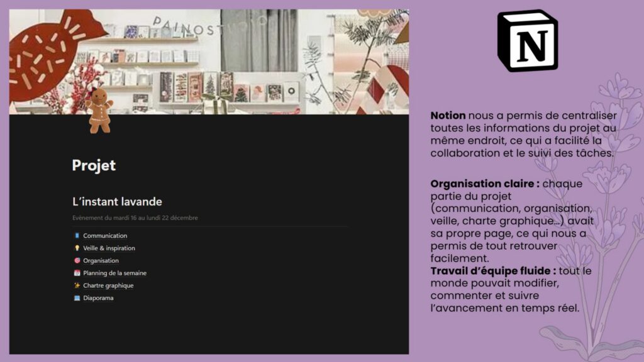
Task: Click the blue book icon beside Communication
Action: [x=77, y=236]
